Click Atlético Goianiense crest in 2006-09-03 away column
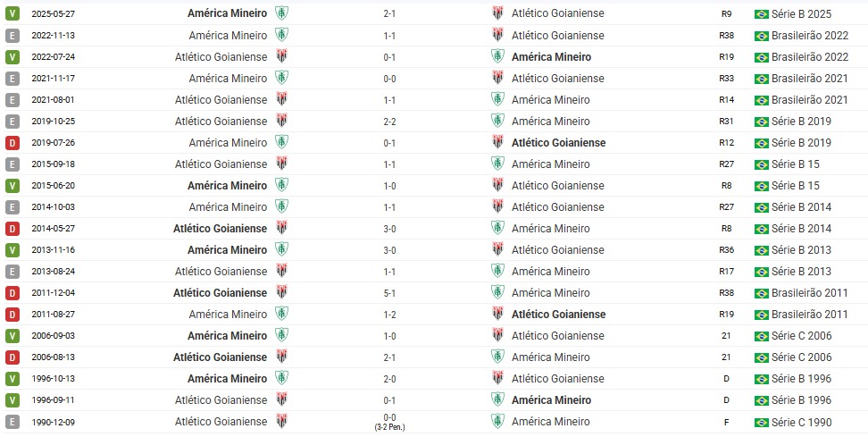This screenshot has height=437, width=868. 497,335
